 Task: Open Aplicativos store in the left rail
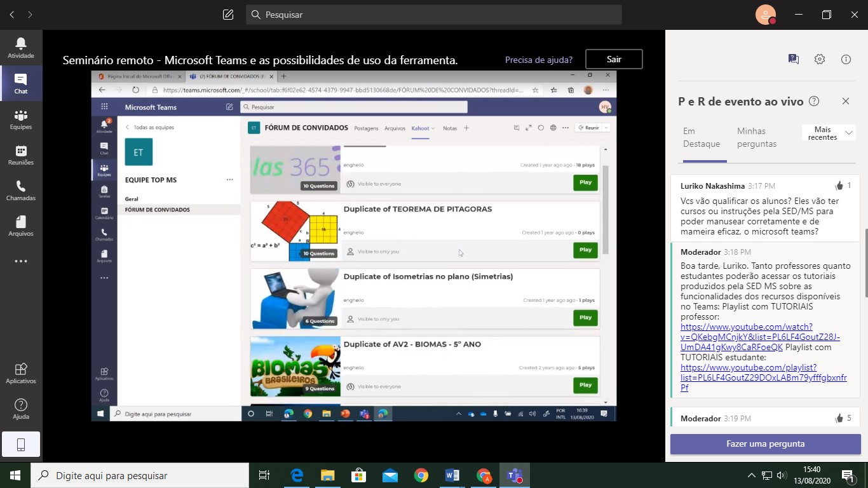pyautogui.click(x=21, y=374)
